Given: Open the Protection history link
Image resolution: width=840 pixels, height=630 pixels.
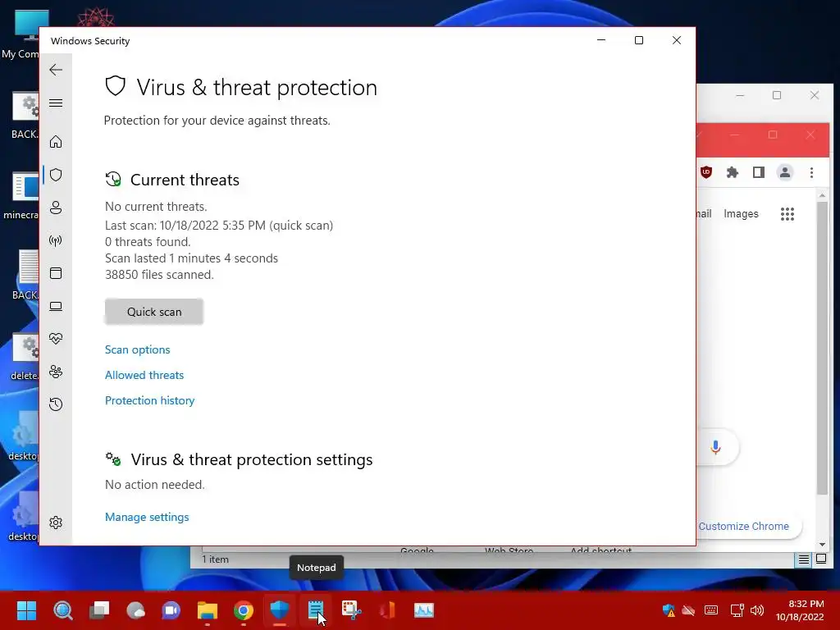Looking at the screenshot, I should click(x=149, y=400).
